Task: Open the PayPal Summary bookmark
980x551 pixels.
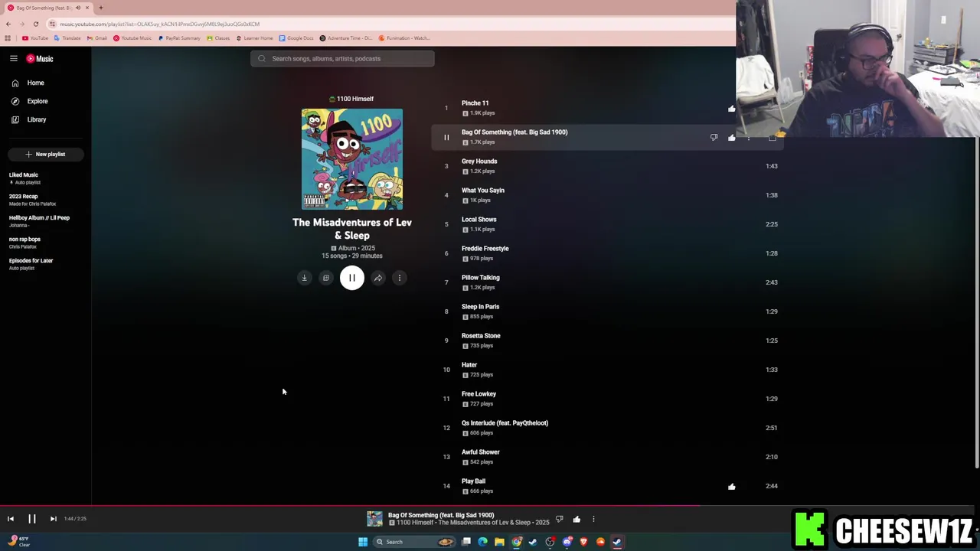Action: (x=179, y=38)
